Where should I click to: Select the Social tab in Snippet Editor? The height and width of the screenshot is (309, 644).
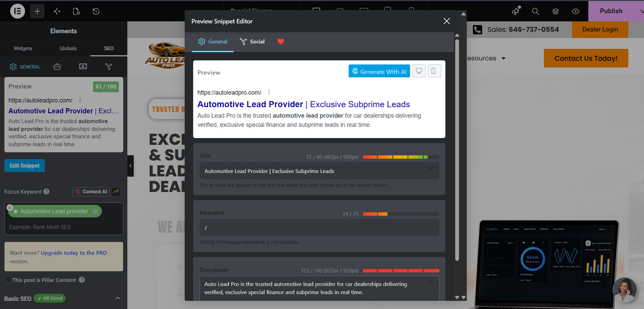click(x=252, y=41)
